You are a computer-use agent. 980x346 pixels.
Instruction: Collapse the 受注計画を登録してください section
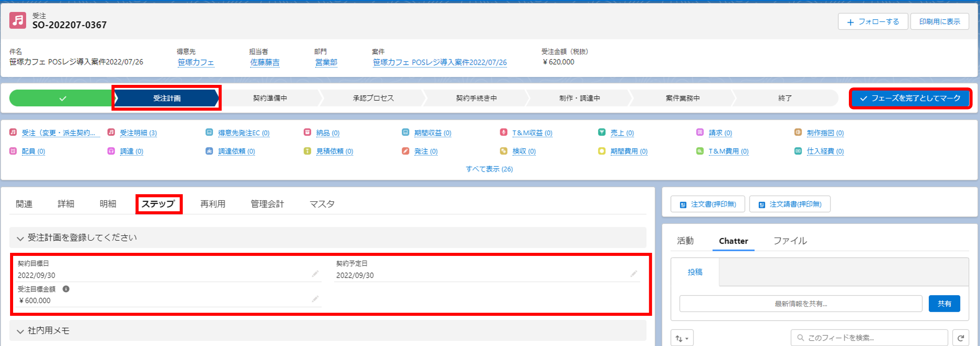pyautogui.click(x=20, y=238)
